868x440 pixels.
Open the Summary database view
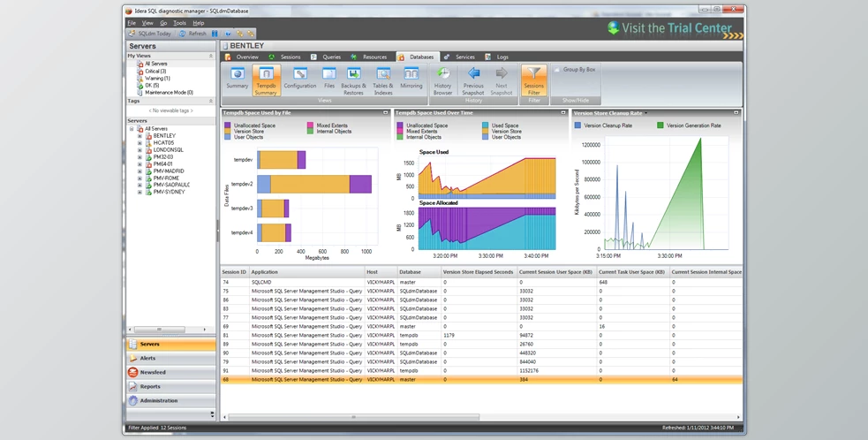click(x=237, y=79)
